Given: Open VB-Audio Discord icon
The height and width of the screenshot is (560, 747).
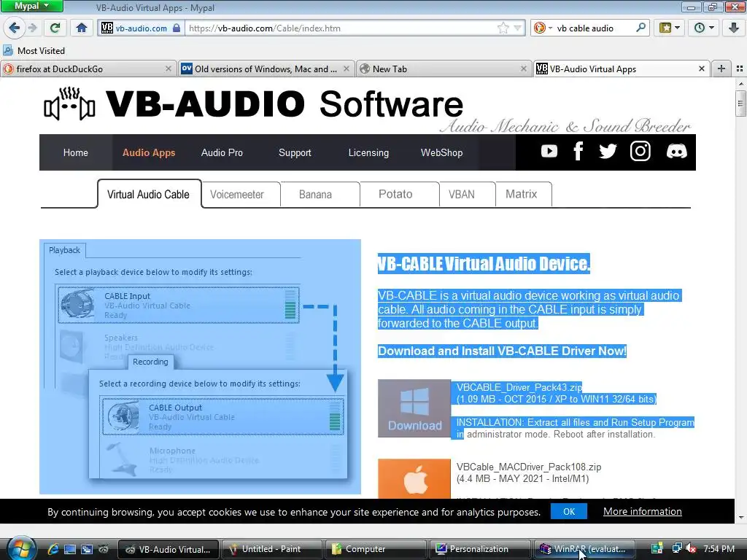Looking at the screenshot, I should pos(676,152).
